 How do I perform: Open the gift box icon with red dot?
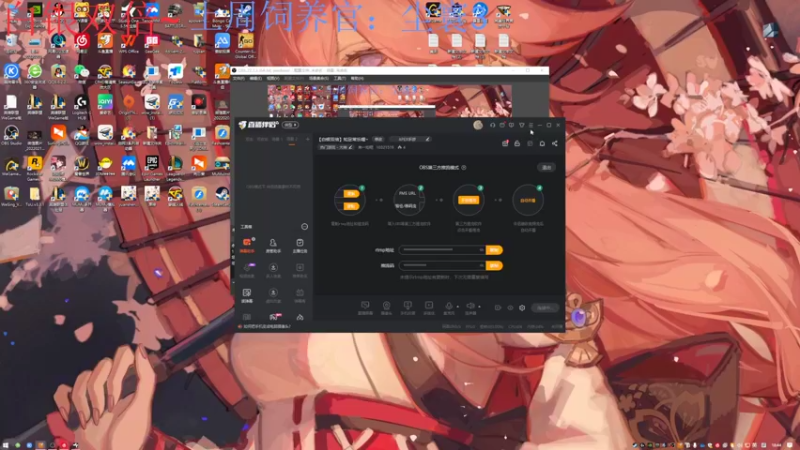[505, 143]
